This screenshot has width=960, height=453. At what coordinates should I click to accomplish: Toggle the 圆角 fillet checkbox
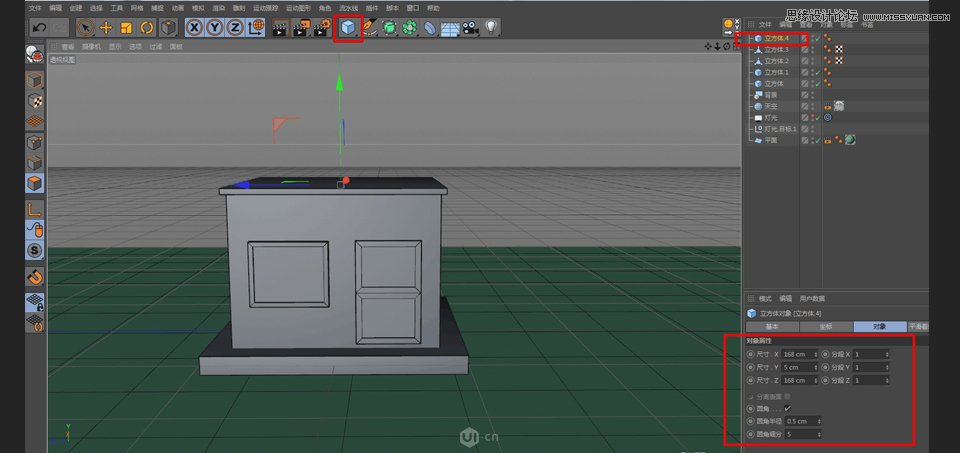(787, 408)
